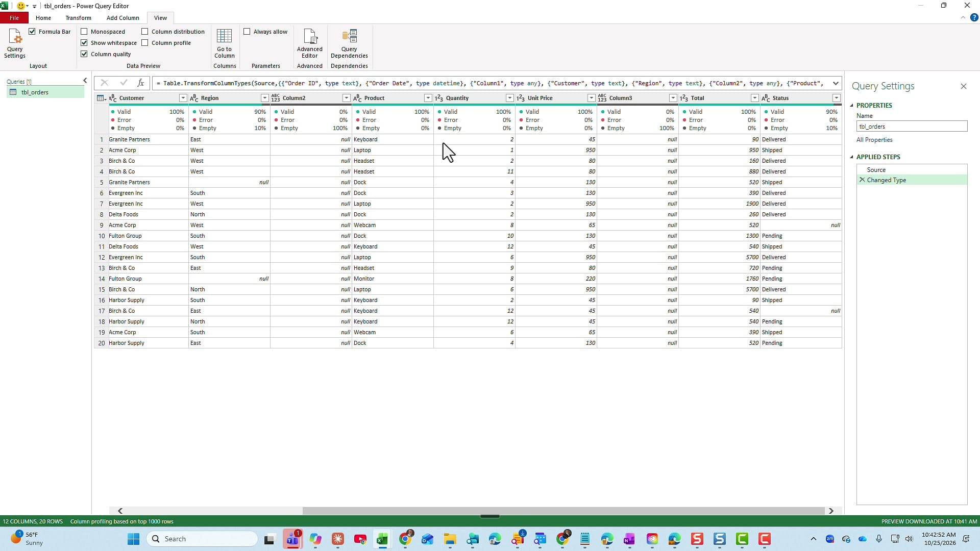Confirm formula with checkmark icon
Viewport: 980px width, 551px height.
point(123,83)
